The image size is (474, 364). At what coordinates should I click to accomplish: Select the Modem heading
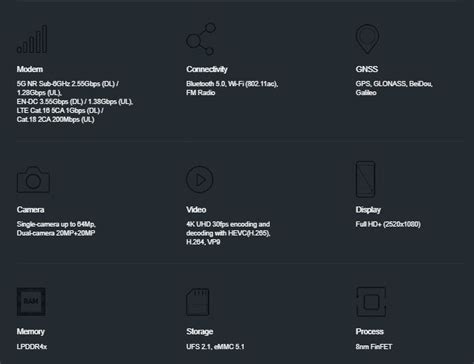[30, 69]
